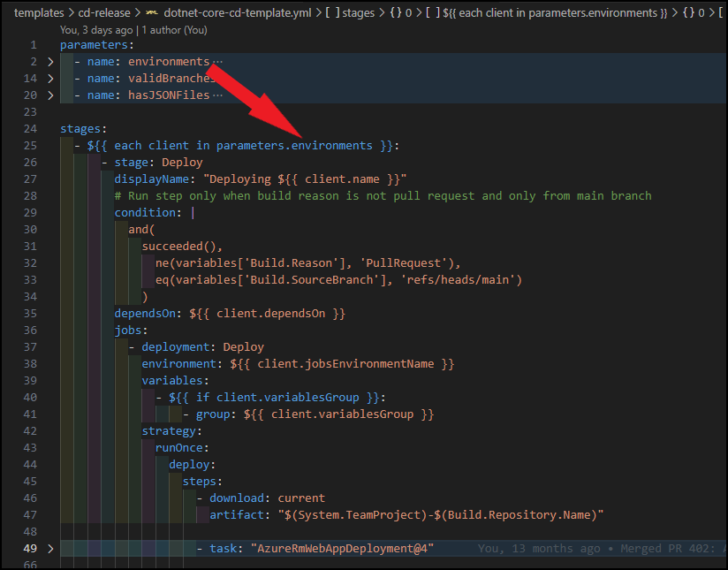The width and height of the screenshot is (728, 570).
Task: Click the folded ellipsis after environments
Action: (217, 62)
